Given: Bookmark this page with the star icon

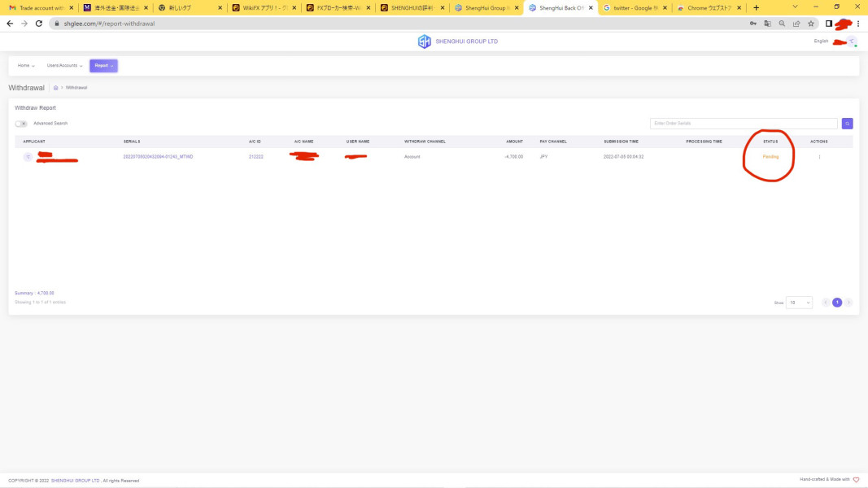Looking at the screenshot, I should pyautogui.click(x=811, y=24).
